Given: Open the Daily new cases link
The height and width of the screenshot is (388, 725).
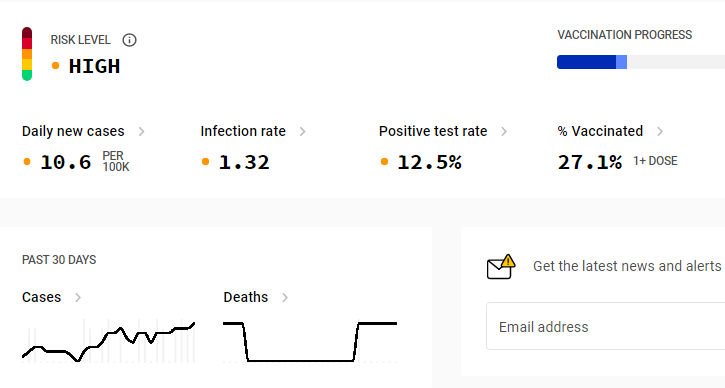Looking at the screenshot, I should click(x=73, y=131).
